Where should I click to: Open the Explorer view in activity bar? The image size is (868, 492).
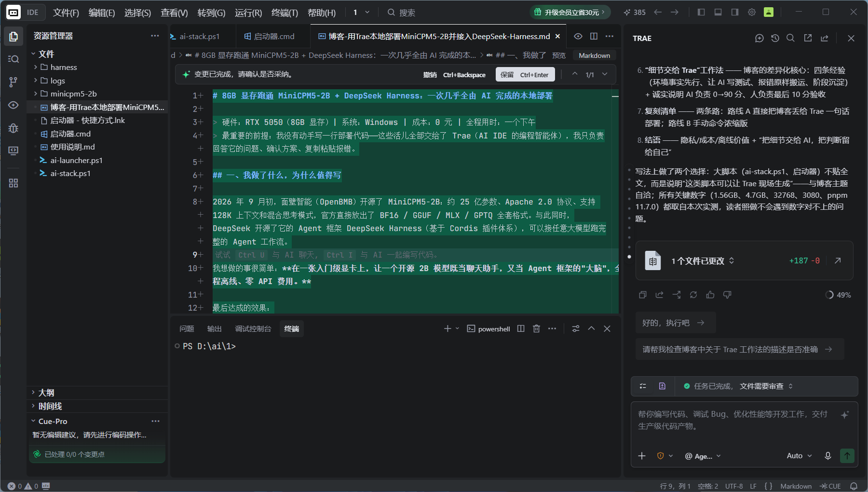14,36
